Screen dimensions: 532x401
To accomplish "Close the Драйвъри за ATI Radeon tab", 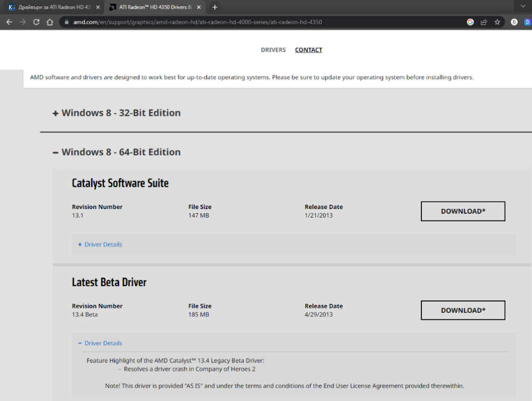I will click(98, 7).
